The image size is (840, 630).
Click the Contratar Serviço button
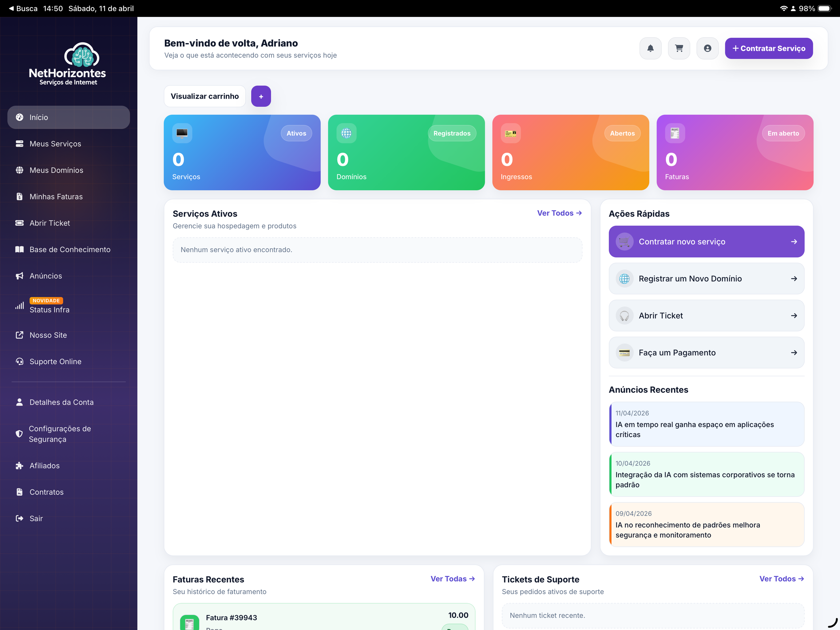pyautogui.click(x=769, y=48)
